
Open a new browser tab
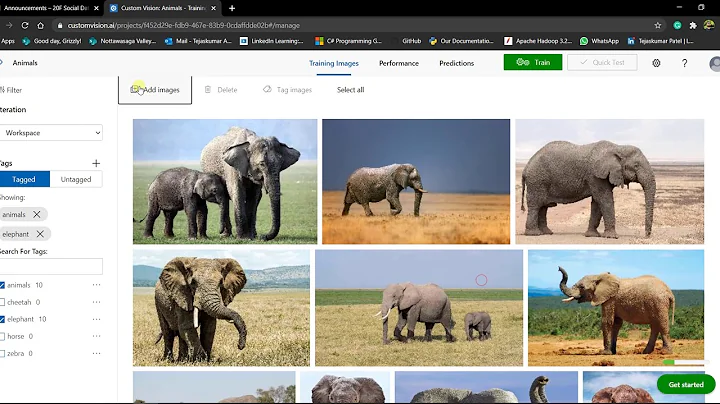point(232,8)
